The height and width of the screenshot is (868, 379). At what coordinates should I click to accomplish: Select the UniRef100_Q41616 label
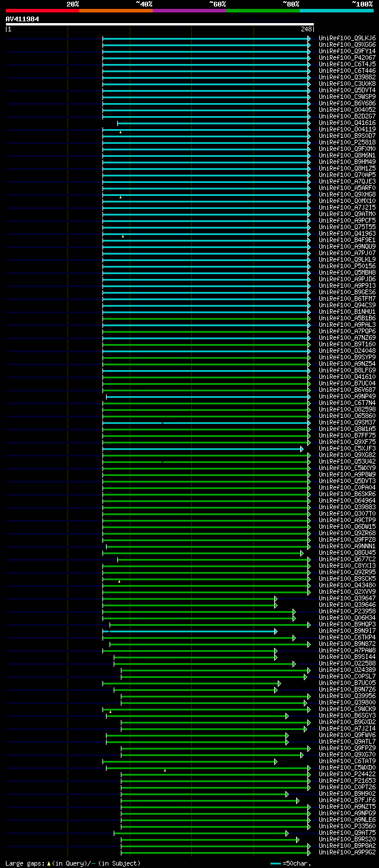tap(347, 123)
